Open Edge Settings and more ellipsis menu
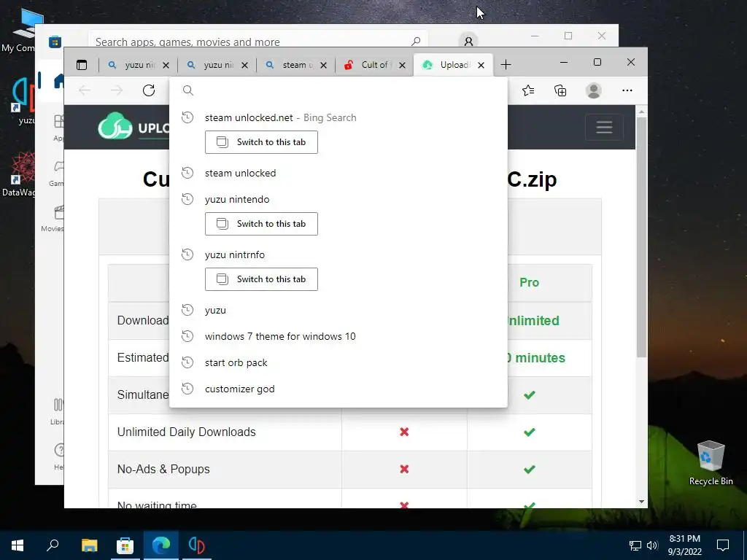The height and width of the screenshot is (560, 747). (627, 90)
